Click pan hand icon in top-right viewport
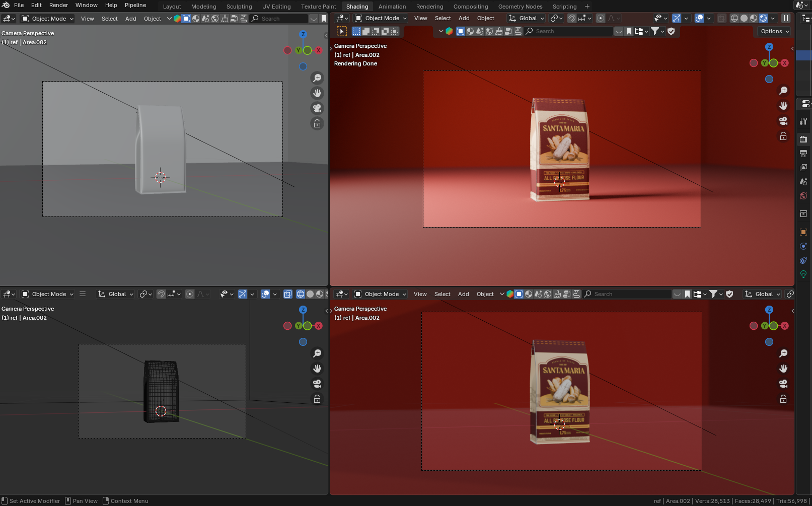812x506 pixels. tap(783, 106)
